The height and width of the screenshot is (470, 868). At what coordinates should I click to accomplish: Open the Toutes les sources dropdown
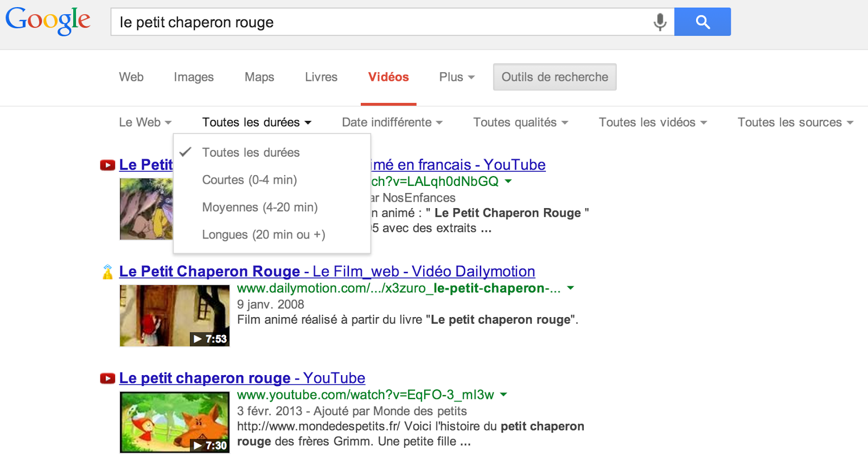pos(795,123)
